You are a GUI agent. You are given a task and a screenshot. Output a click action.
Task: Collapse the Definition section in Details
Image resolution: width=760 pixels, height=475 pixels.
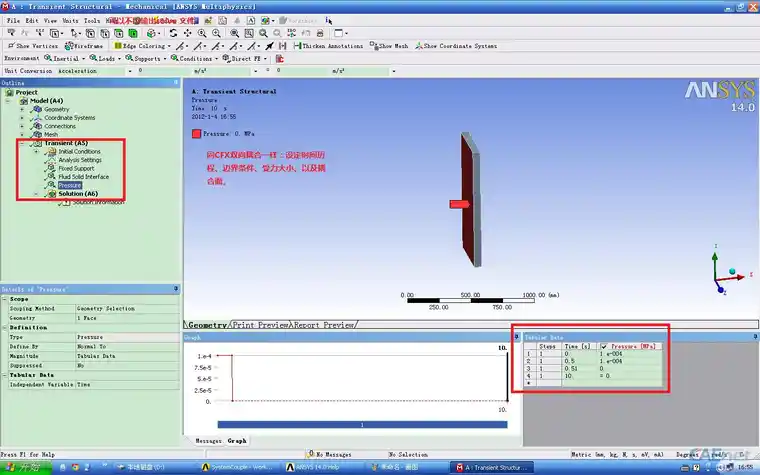tap(4, 328)
